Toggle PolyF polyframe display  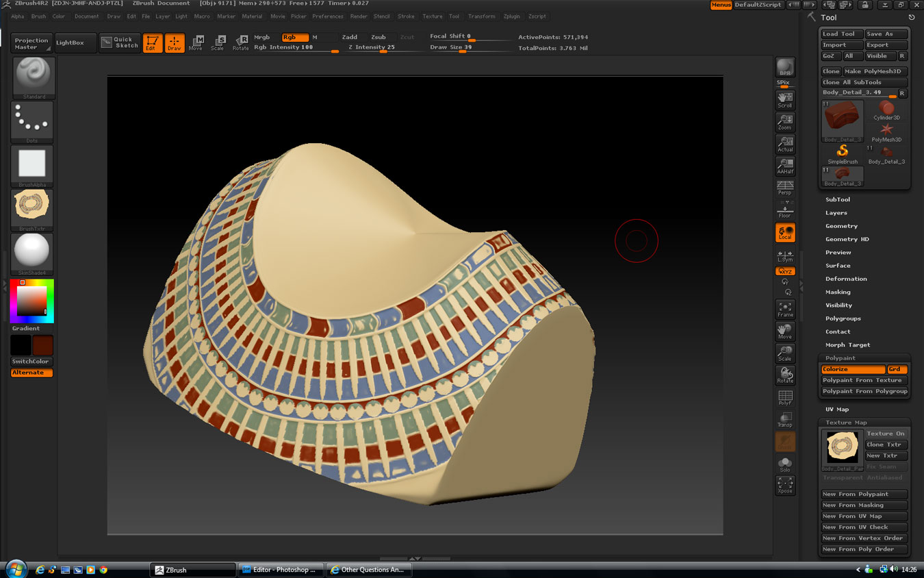(785, 397)
